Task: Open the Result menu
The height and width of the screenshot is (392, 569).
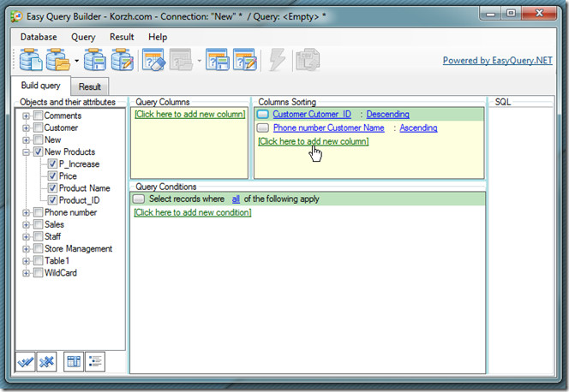Action: pos(122,37)
